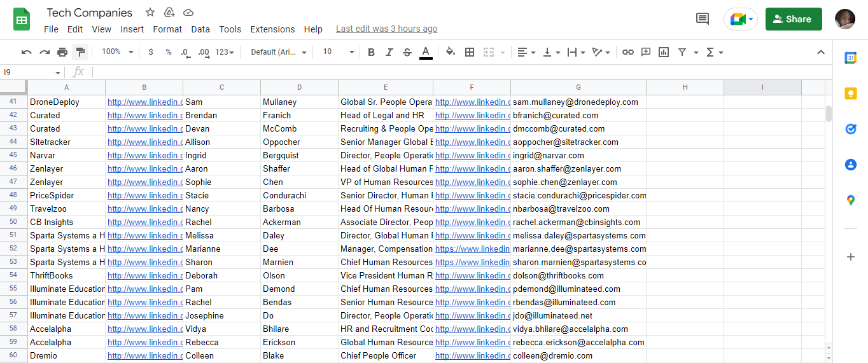
Task: Open the View menu
Action: [x=101, y=29]
